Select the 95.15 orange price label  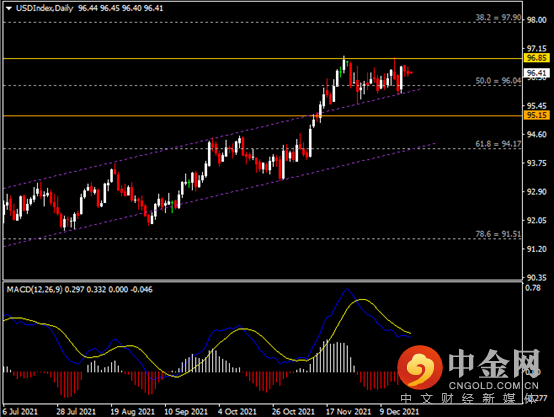(536, 115)
